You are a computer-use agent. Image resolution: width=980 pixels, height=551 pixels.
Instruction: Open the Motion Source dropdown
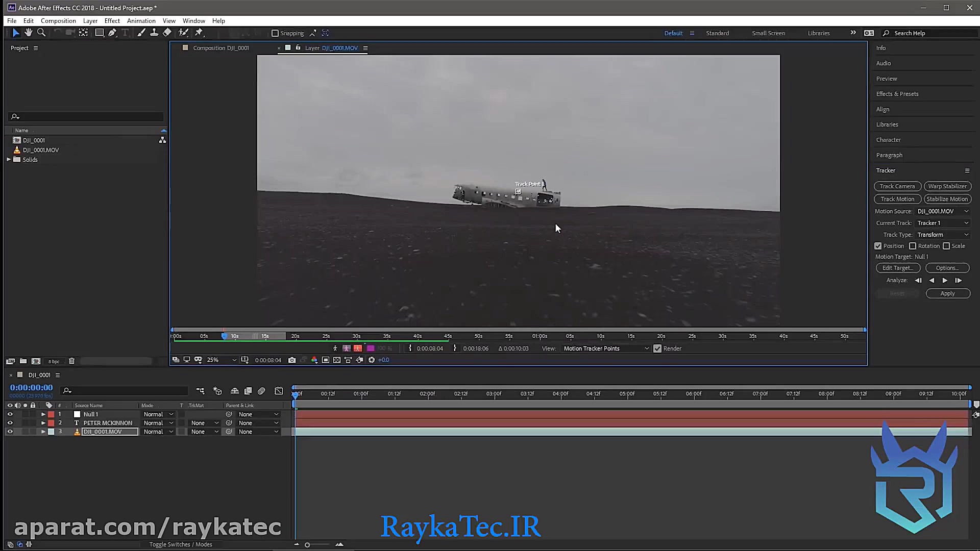pyautogui.click(x=942, y=211)
